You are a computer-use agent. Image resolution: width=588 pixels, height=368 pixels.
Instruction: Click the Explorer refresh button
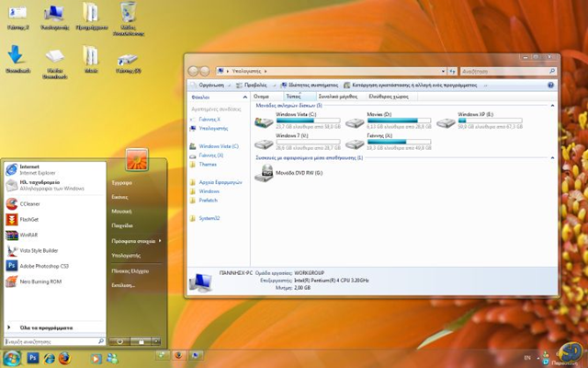(452, 71)
